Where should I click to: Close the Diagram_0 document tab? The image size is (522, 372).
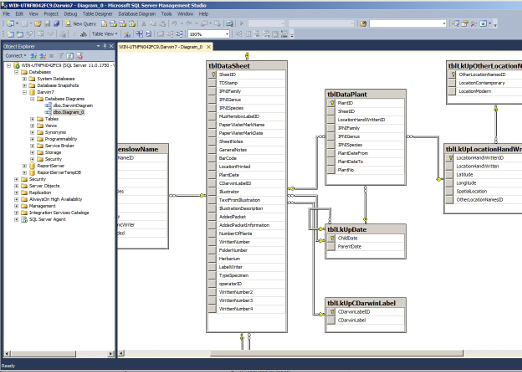tap(209, 47)
